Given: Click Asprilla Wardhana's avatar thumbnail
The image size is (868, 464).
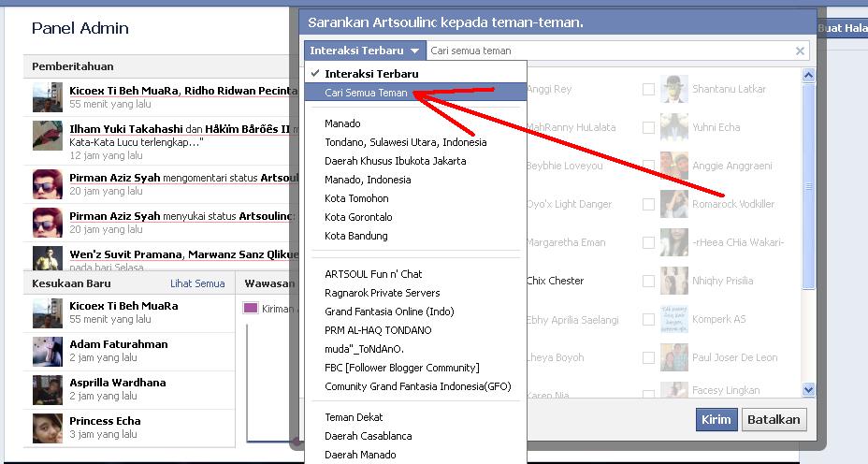Looking at the screenshot, I should [x=48, y=389].
